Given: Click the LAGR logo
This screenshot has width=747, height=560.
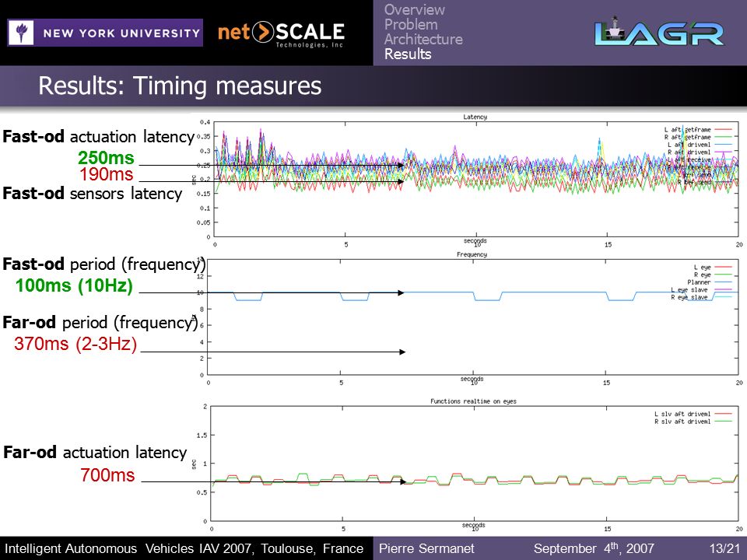Looking at the screenshot, I should coord(659,33).
